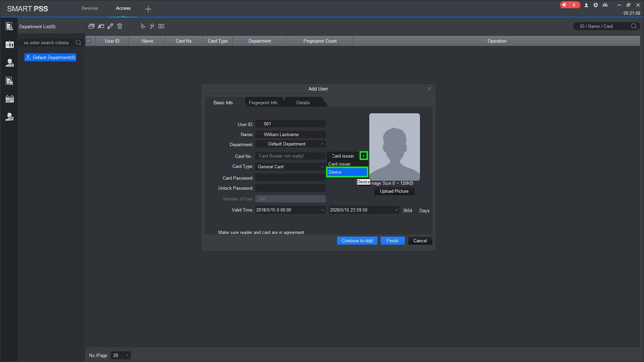Select Default Department in the department tree
This screenshot has height=362, width=644.
click(50, 58)
